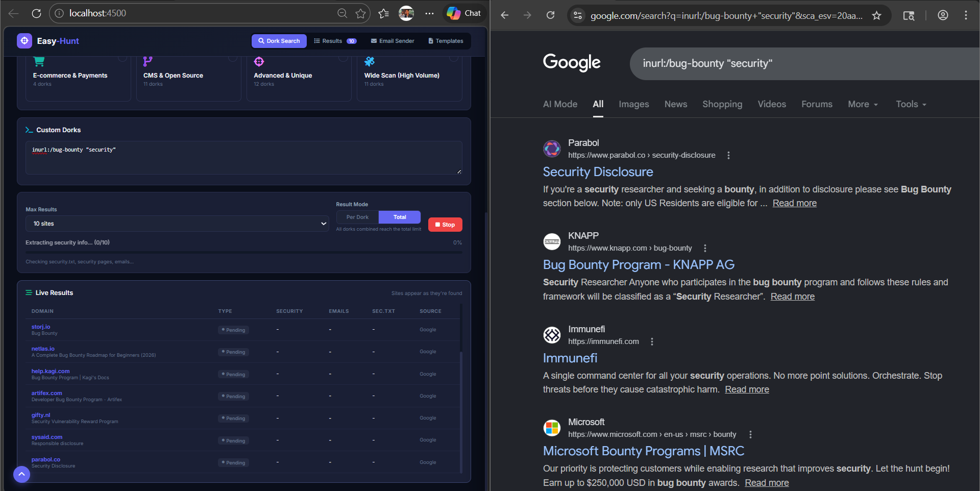Open the Max Results dropdown
This screenshot has width=980, height=491.
coord(177,224)
